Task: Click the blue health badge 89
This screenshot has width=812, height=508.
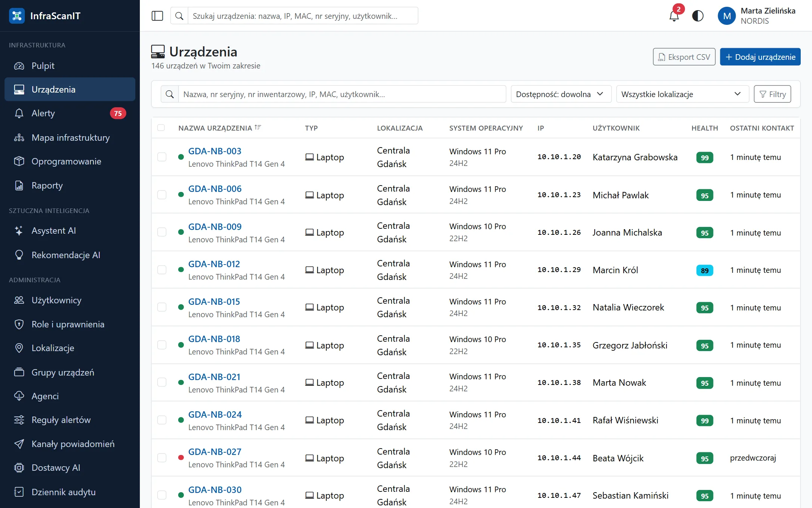Action: pyautogui.click(x=704, y=270)
